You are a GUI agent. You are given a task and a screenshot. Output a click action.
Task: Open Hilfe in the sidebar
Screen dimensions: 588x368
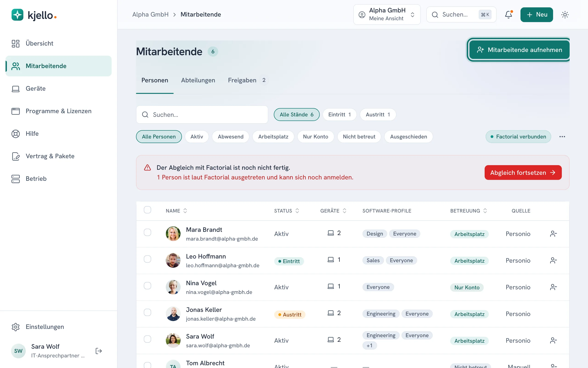(x=59, y=134)
